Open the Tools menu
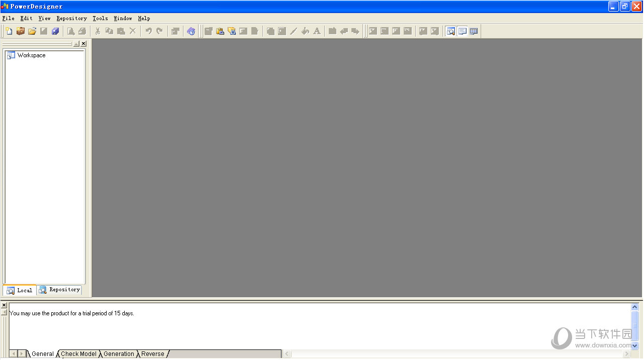Image resolution: width=644 pixels, height=360 pixels. tap(100, 18)
